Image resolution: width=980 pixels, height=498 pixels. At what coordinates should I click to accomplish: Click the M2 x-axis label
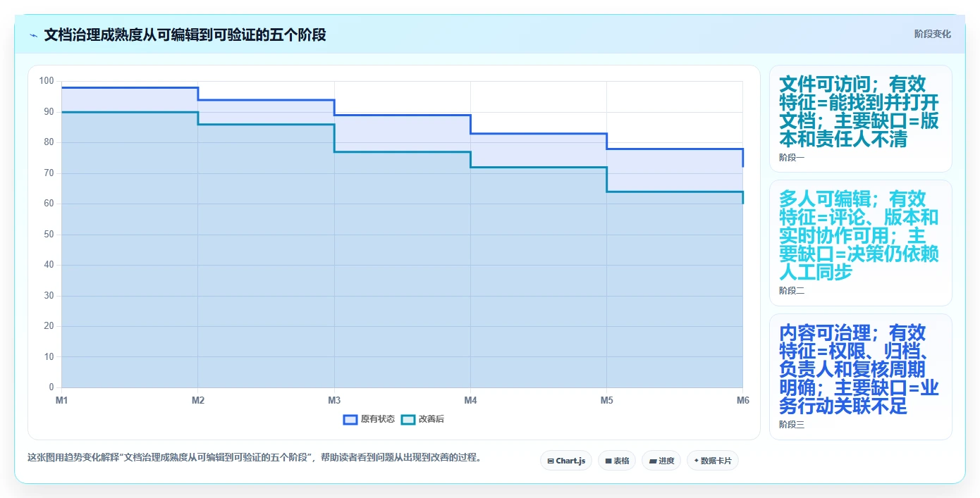pos(198,400)
